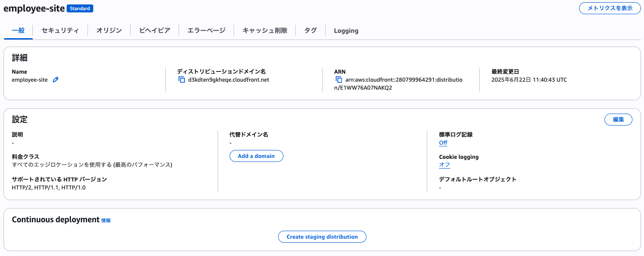The width and height of the screenshot is (644, 256).
Task: View the エラーページ tab
Action: tap(206, 30)
